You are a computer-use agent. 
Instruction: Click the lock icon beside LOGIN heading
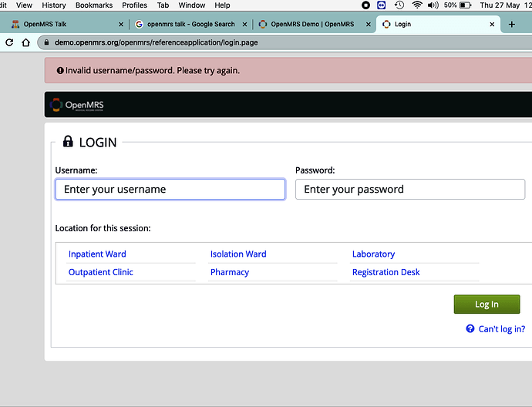pyautogui.click(x=68, y=141)
